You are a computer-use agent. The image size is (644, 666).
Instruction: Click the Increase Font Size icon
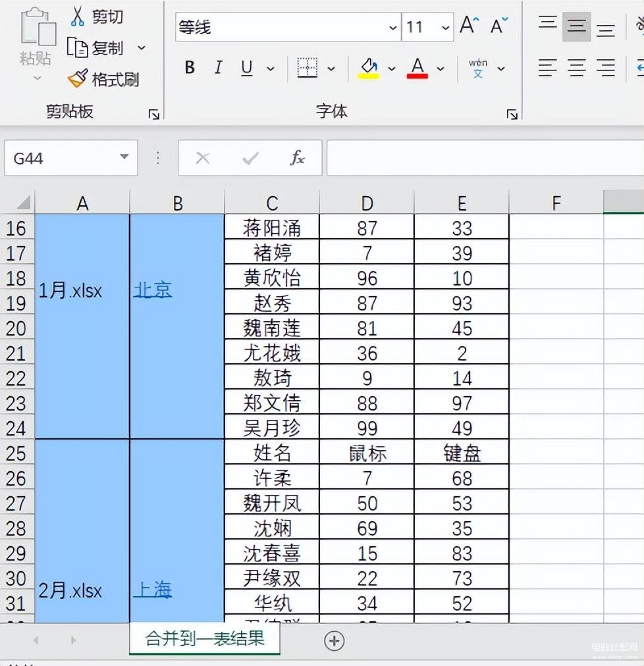pos(469,26)
